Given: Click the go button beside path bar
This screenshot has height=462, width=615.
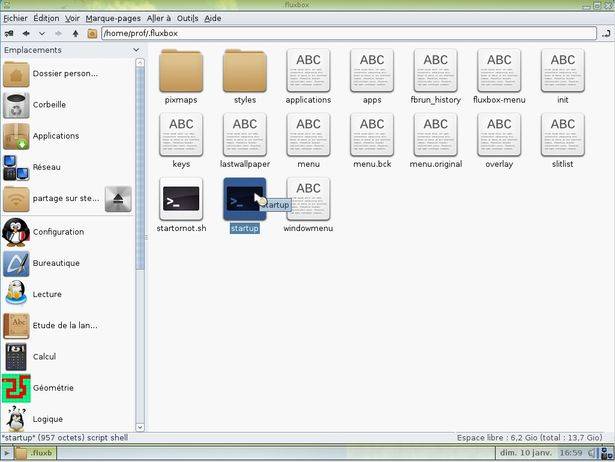Looking at the screenshot, I should [x=606, y=34].
